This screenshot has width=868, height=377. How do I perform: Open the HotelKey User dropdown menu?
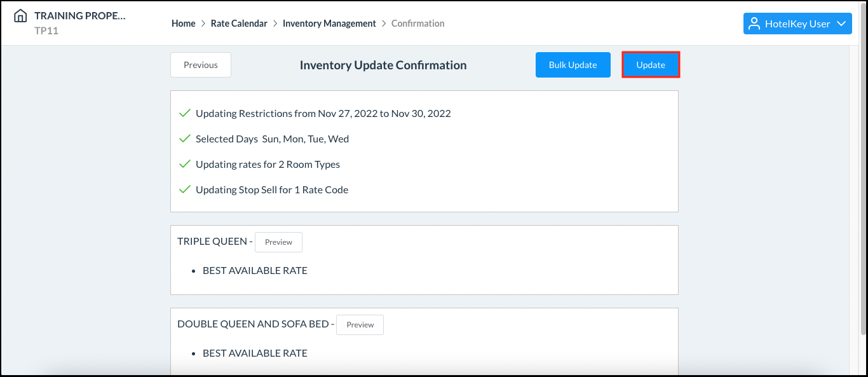click(797, 23)
